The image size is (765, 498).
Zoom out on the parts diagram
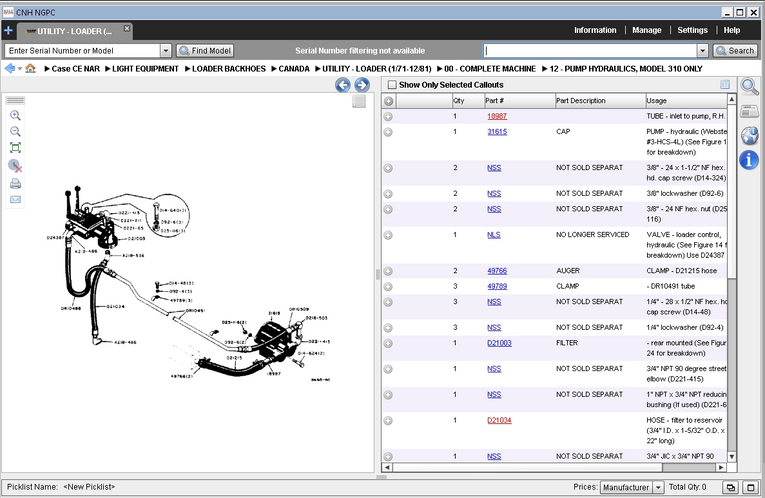pyautogui.click(x=15, y=132)
